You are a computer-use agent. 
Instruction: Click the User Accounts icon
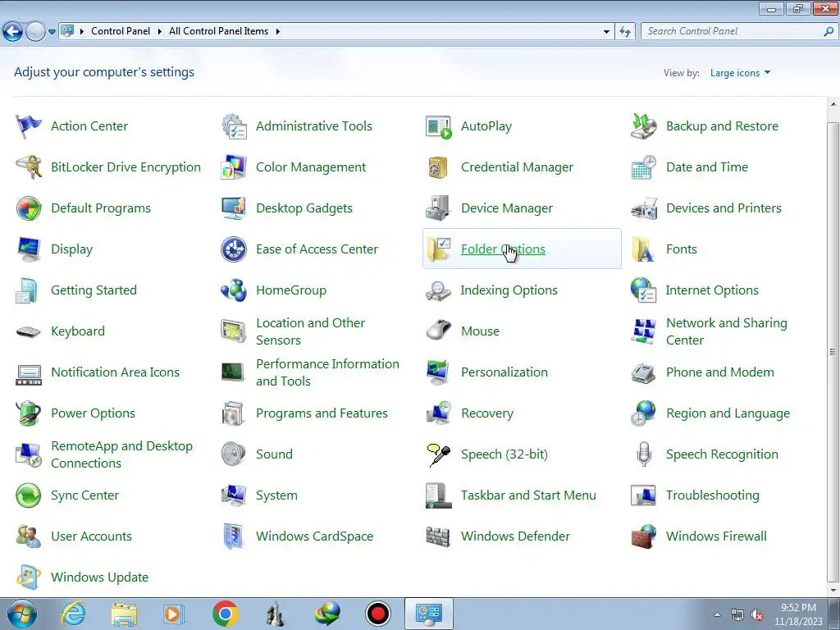(x=29, y=536)
